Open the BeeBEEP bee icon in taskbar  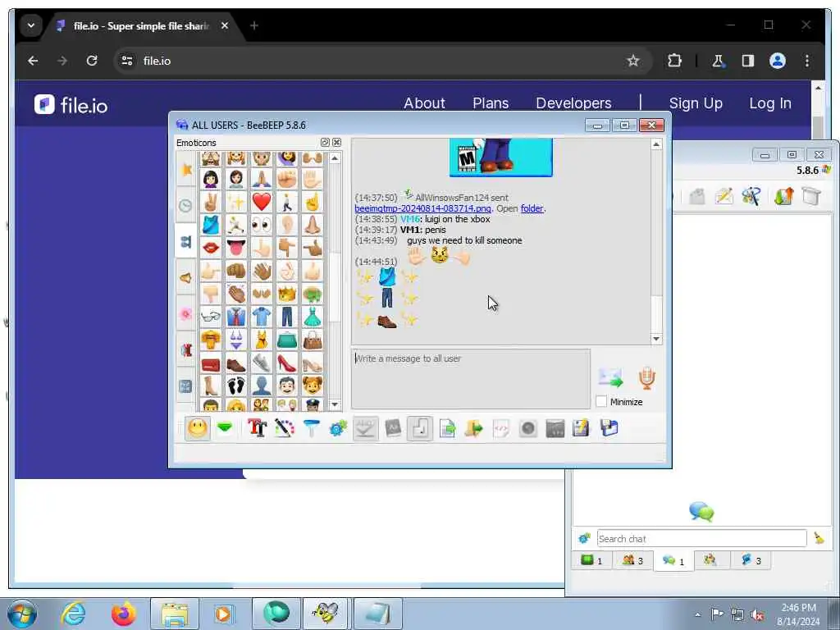(x=326, y=614)
